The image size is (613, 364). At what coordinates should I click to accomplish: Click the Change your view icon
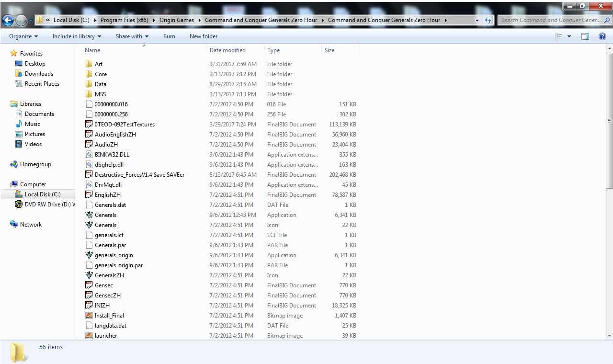coord(558,36)
